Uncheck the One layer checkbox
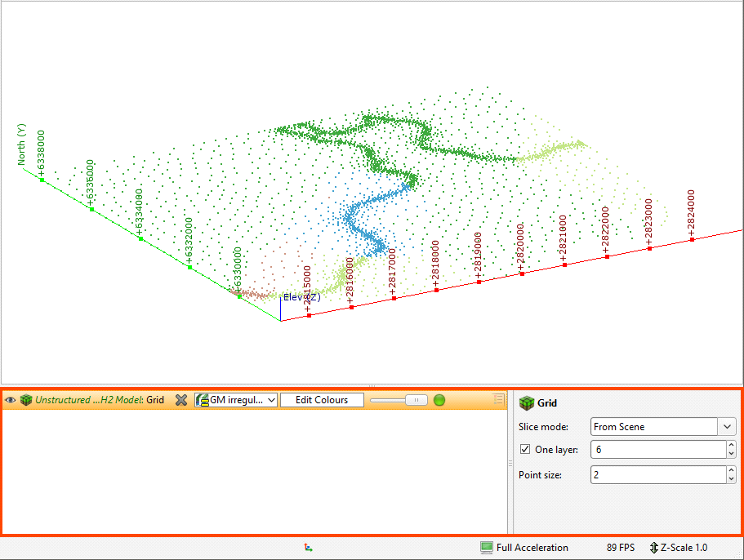Image resolution: width=744 pixels, height=560 pixels. [x=524, y=450]
